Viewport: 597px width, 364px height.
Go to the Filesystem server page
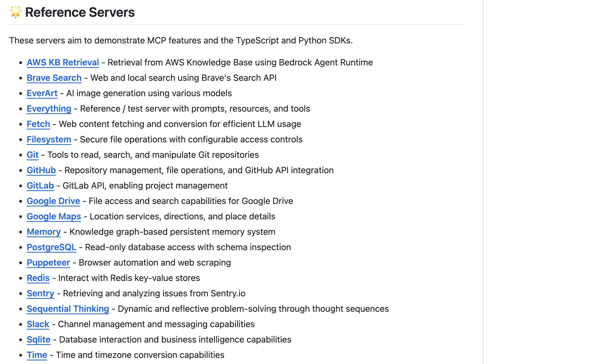point(49,139)
